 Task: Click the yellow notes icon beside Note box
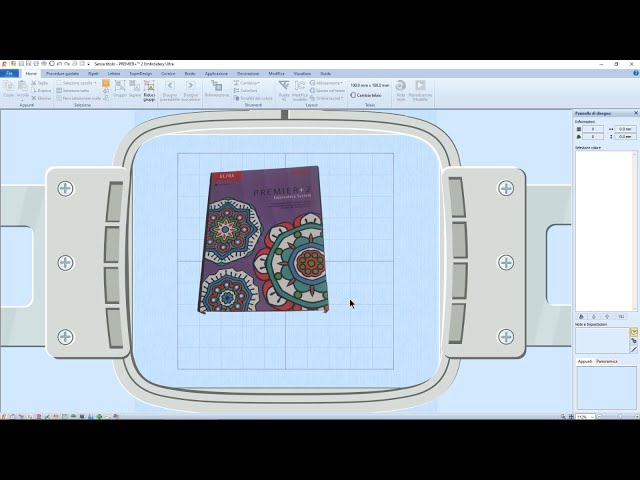633,332
